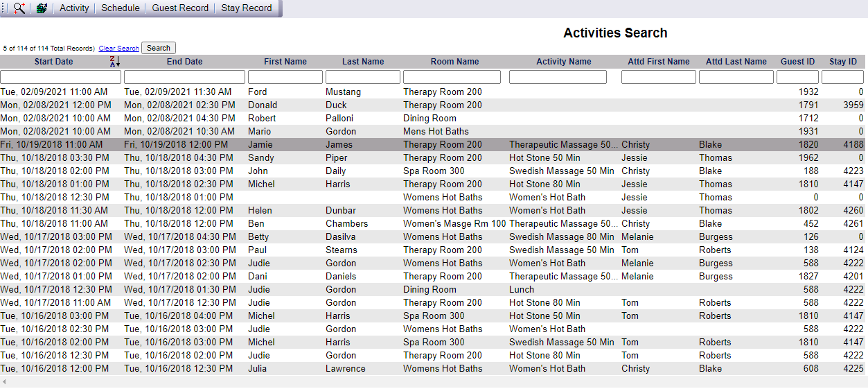The width and height of the screenshot is (868, 389).
Task: Click Guest ID 1962 cell
Action: pyautogui.click(x=808, y=157)
